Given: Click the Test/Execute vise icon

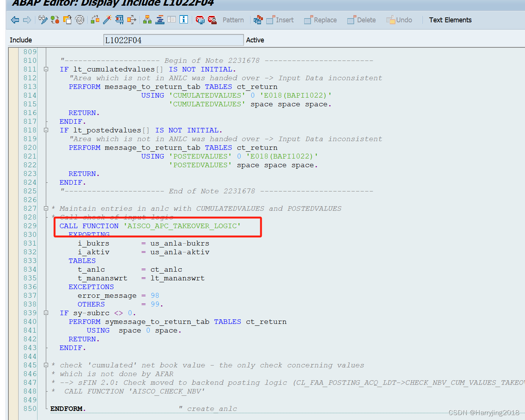Looking at the screenshot, I should coord(119,20).
